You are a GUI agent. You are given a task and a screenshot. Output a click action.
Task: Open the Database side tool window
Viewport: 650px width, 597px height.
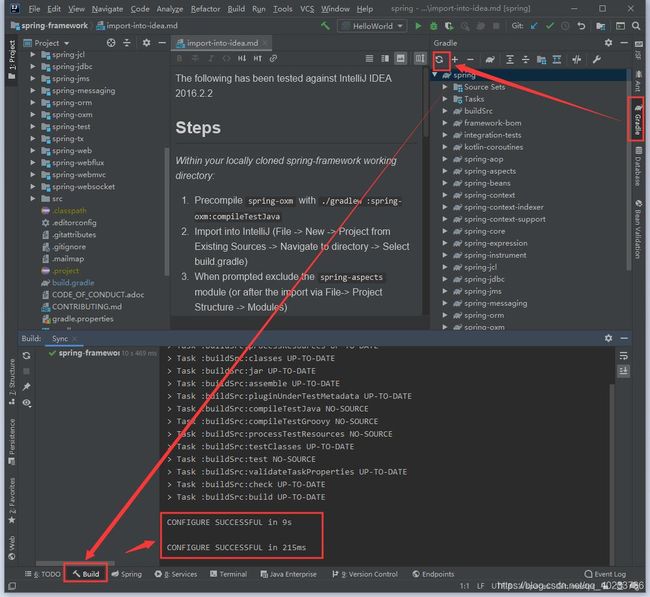[x=638, y=167]
